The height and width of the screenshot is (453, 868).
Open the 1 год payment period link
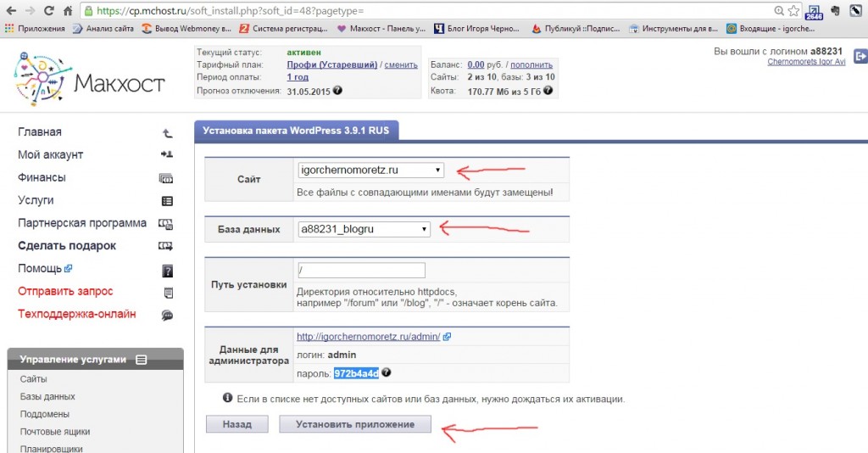point(298,77)
